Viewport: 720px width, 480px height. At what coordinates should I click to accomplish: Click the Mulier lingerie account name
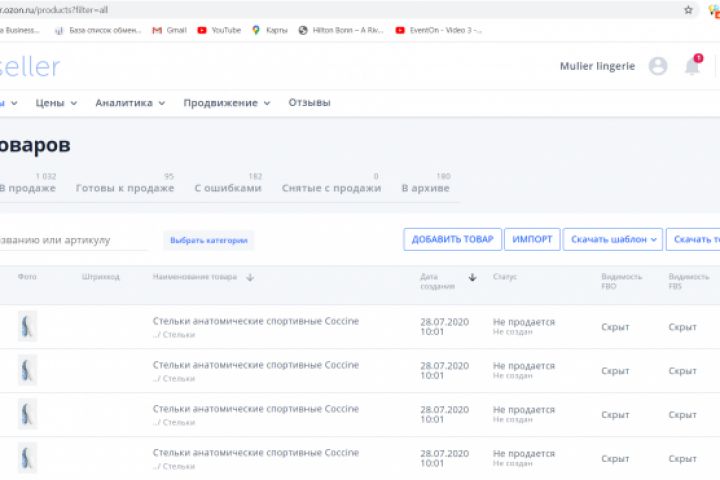coord(597,66)
